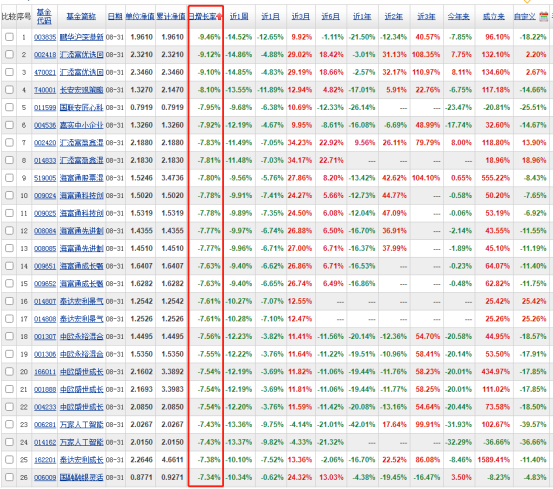Click the 自定义 column header link
This screenshot has width=553, height=489.
point(525,16)
